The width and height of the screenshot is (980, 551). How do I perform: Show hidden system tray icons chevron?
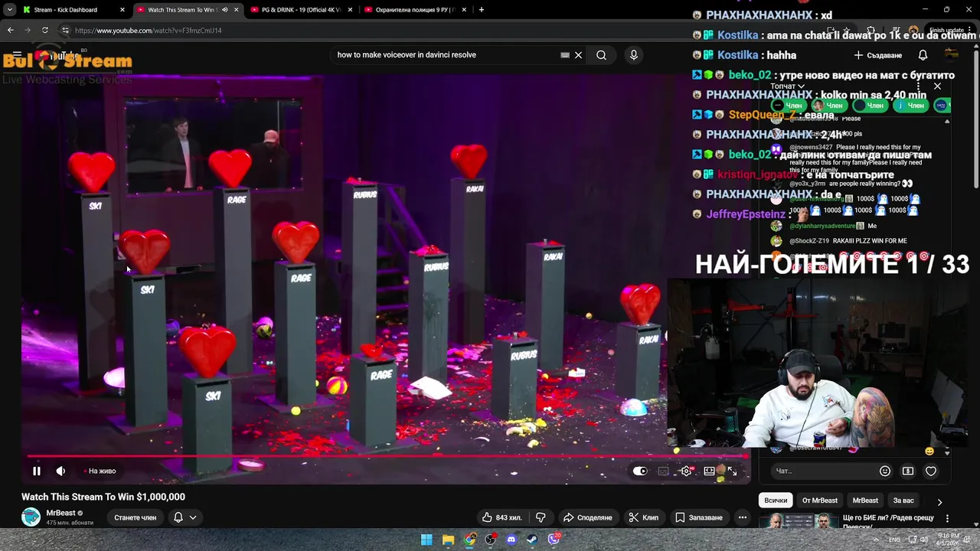click(x=875, y=540)
